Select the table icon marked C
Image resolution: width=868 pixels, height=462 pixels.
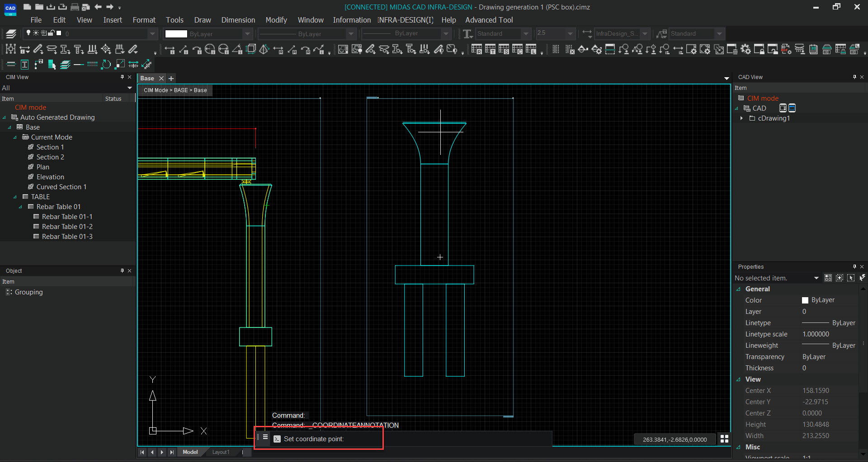517,49
